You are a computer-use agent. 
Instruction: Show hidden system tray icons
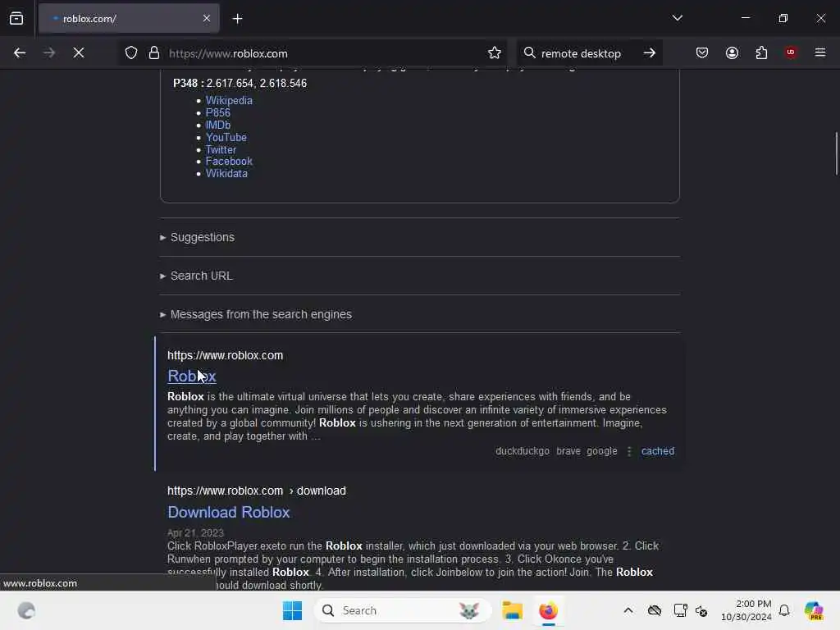click(x=628, y=610)
